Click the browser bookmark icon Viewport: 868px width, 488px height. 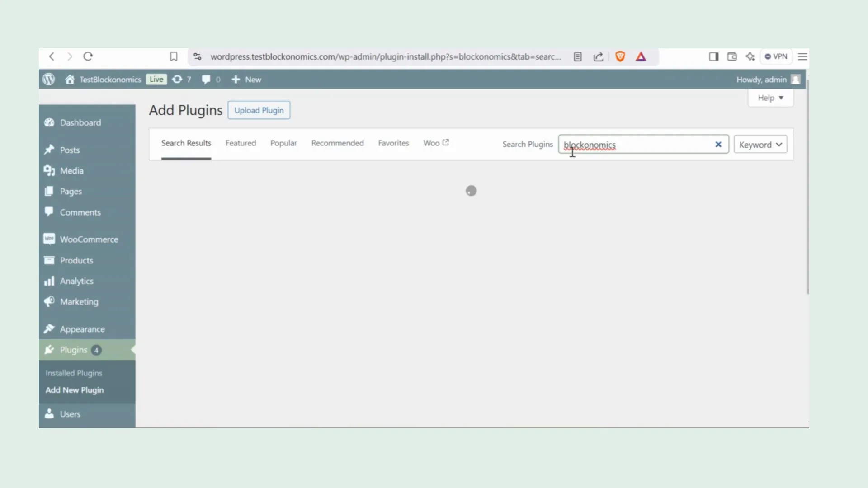tap(174, 56)
